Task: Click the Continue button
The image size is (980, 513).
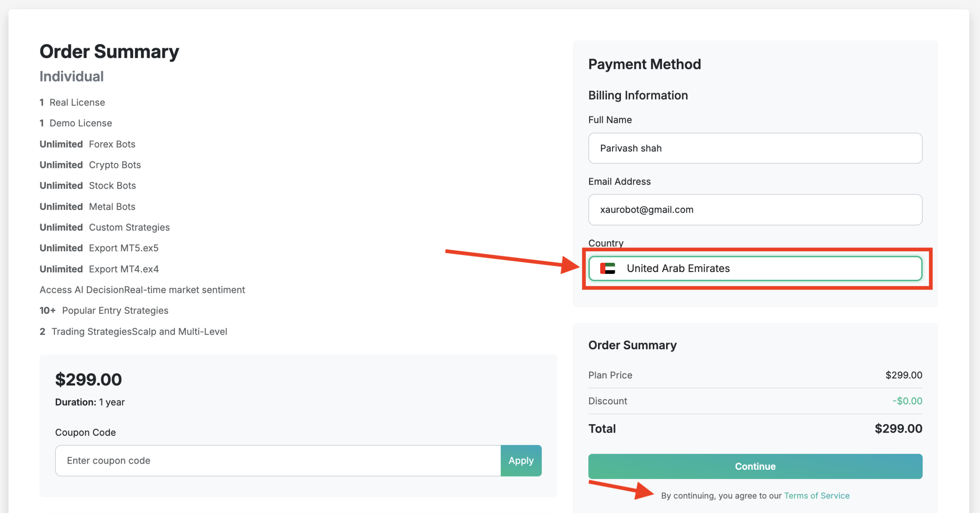Action: (755, 466)
